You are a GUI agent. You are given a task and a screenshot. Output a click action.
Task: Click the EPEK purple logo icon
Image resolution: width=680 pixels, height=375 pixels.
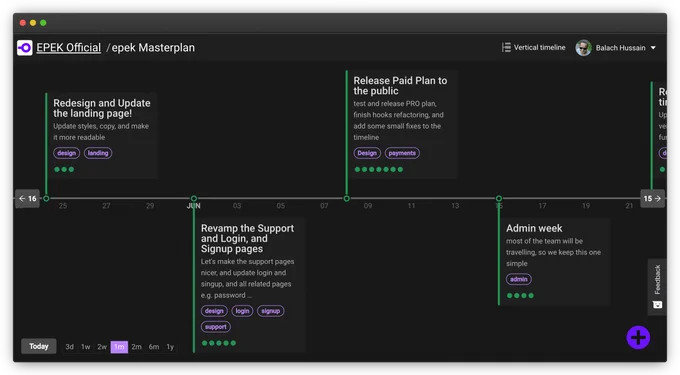tap(25, 48)
